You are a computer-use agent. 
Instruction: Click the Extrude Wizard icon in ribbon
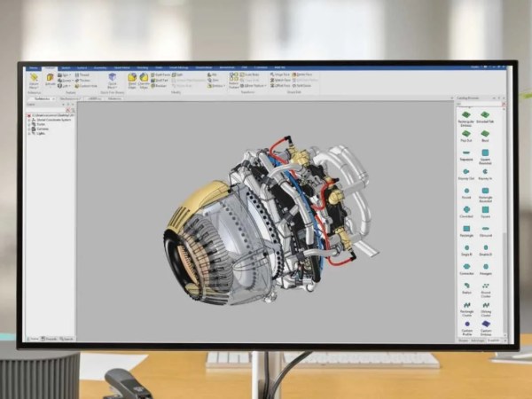[x=34, y=81]
